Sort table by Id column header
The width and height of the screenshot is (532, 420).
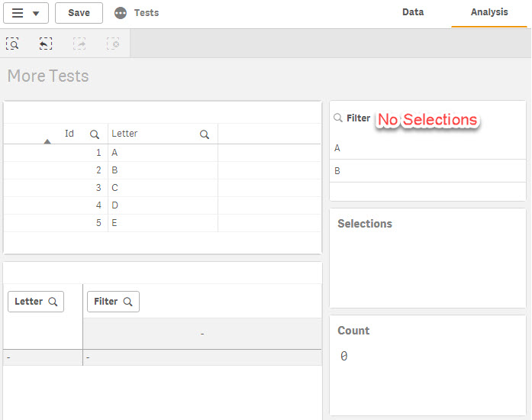[69, 134]
